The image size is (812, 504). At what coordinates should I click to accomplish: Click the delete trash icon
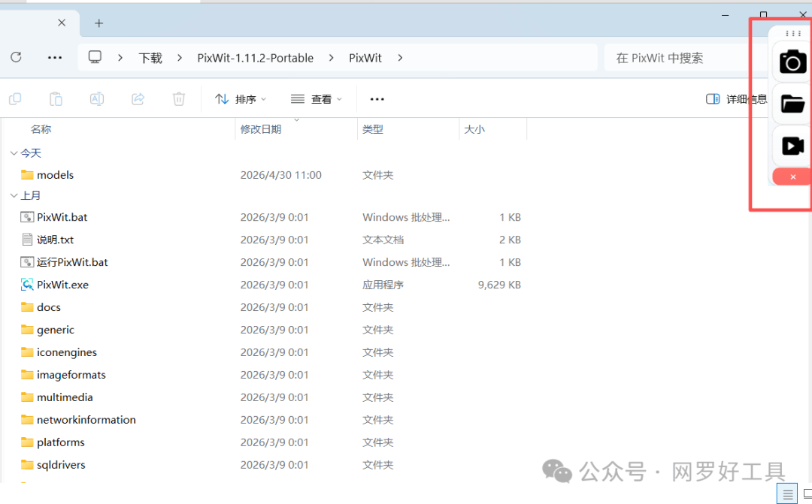coord(179,98)
